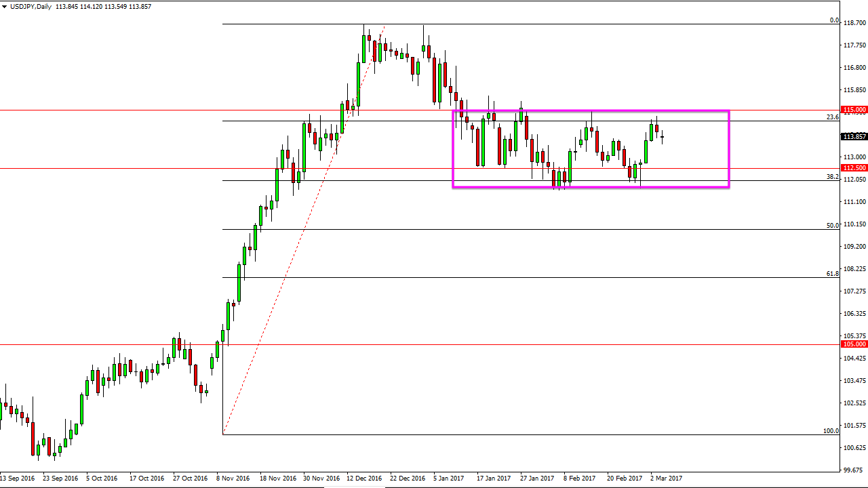The image size is (868, 488).
Task: Click the 12 Dec 2016 date label
Action: (x=364, y=478)
